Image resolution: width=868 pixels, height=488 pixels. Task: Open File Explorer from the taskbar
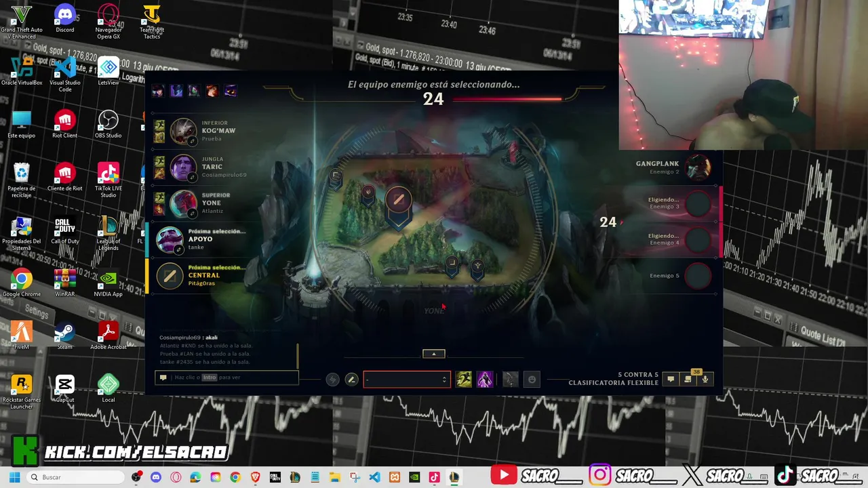click(x=334, y=477)
